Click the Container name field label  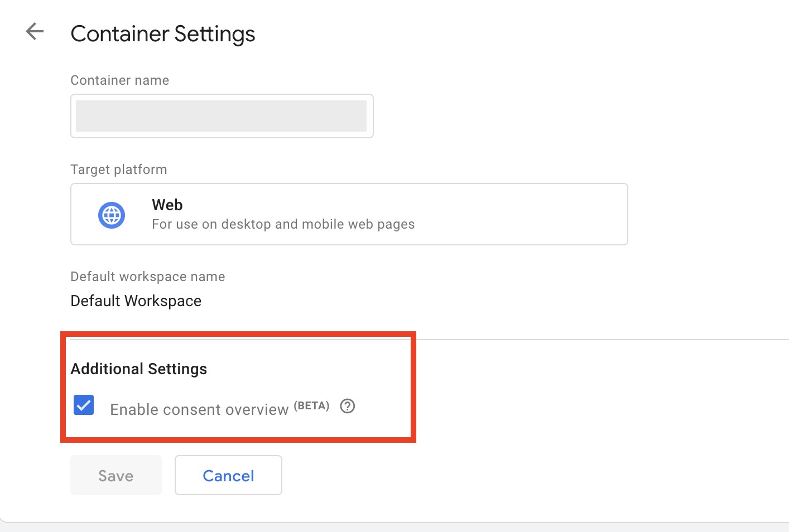tap(120, 80)
